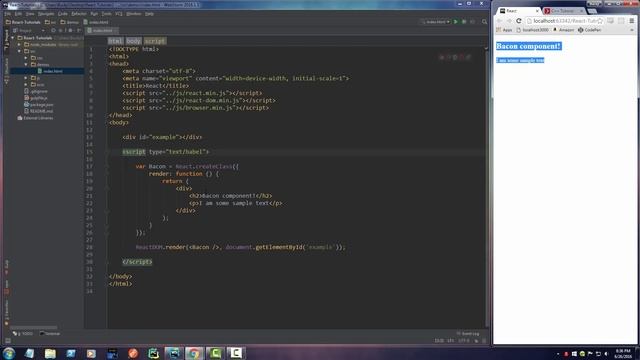Select the src breadcrumb in navigation bar
Image resolution: width=640 pixels, height=360 pixels.
[51, 22]
